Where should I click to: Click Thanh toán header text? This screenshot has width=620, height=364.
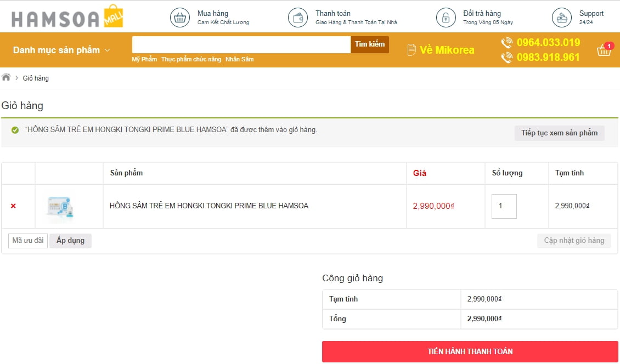333,14
